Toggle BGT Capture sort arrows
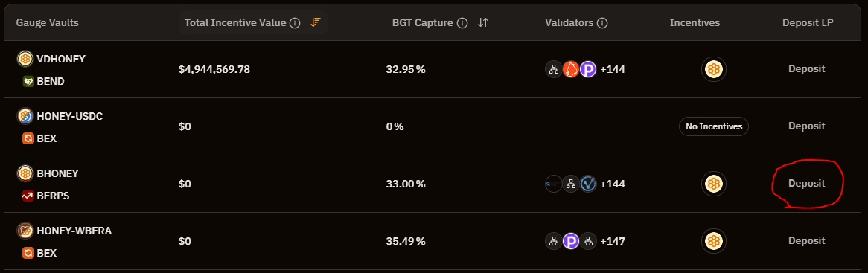868x273 pixels. (x=483, y=22)
